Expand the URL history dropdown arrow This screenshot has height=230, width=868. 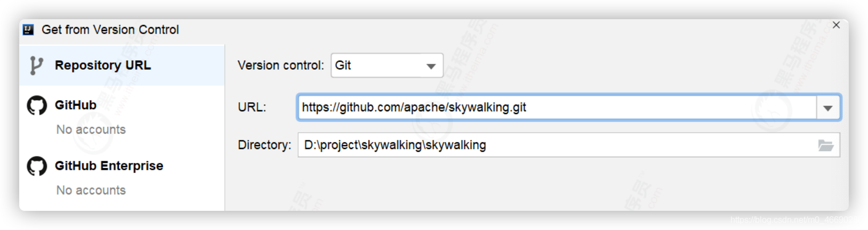point(828,108)
